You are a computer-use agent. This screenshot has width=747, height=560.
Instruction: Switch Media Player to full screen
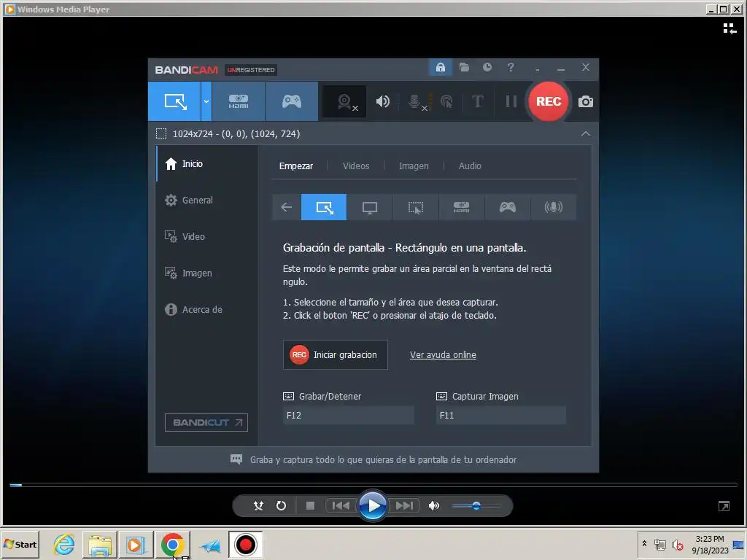tap(724, 506)
